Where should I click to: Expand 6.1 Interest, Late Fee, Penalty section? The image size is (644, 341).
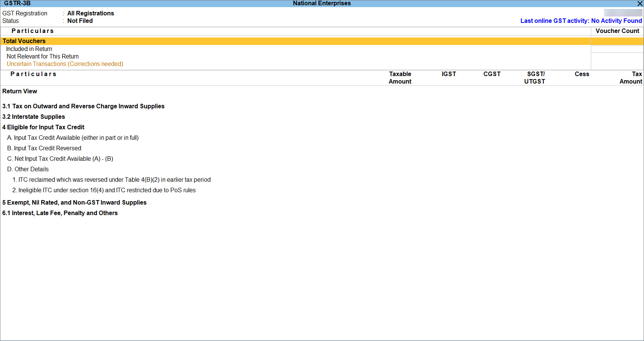tap(60, 213)
